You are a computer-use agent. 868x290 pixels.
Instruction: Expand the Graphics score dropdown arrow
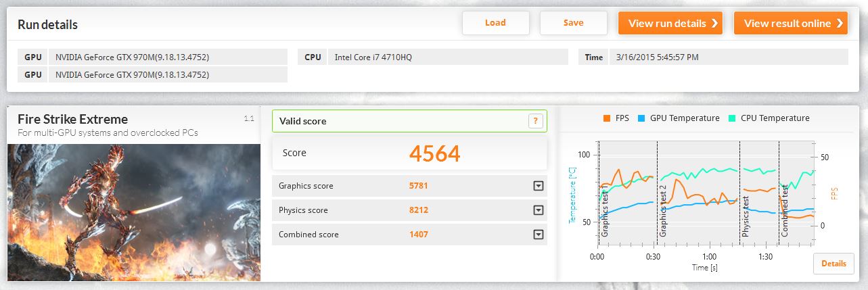[x=539, y=186]
